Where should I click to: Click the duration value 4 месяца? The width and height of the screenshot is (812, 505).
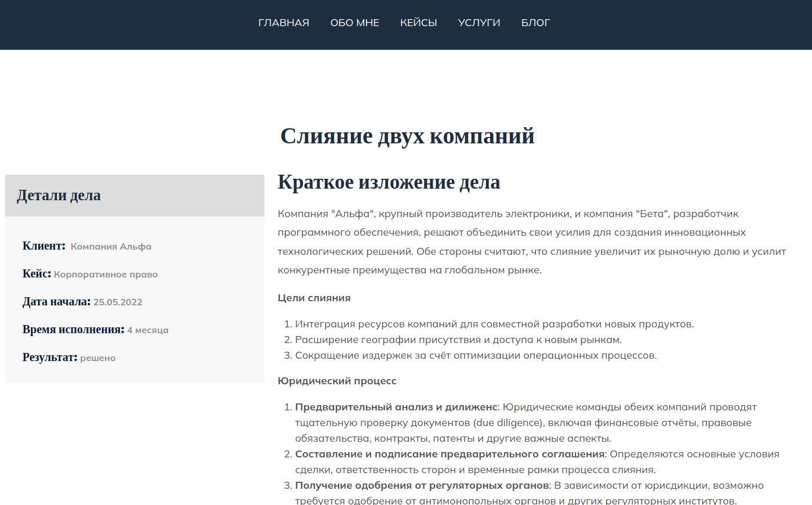pyautogui.click(x=148, y=330)
